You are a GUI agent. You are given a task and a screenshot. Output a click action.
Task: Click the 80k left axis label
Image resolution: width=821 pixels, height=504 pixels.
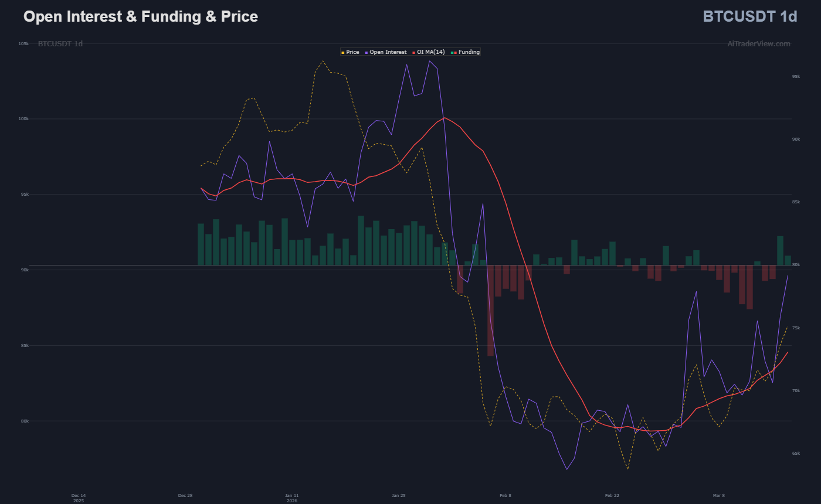25,421
